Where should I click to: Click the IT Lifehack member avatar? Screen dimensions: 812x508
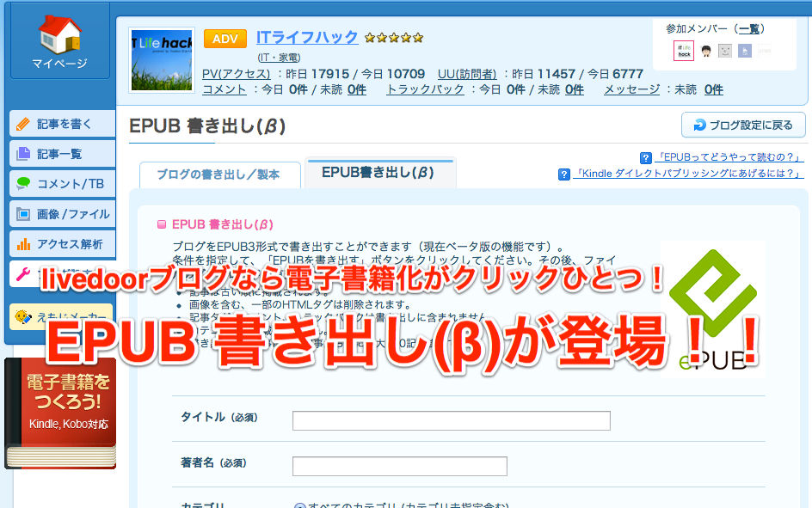(x=684, y=51)
